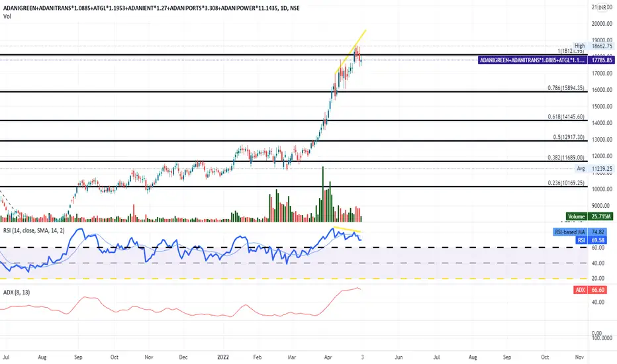This screenshot has width=617, height=364.
Task: Select the High 18662.75 label
Action: 593,46
